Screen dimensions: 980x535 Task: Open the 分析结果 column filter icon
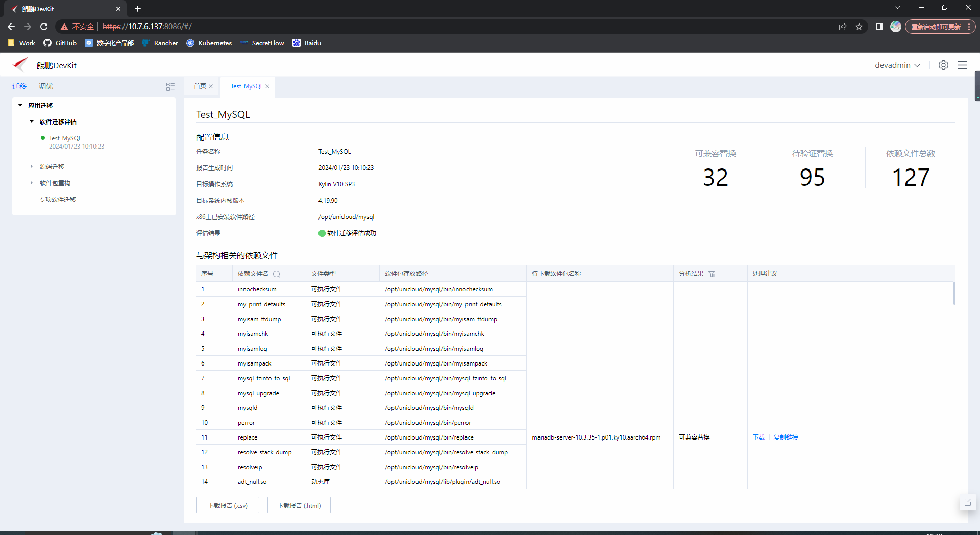(712, 274)
